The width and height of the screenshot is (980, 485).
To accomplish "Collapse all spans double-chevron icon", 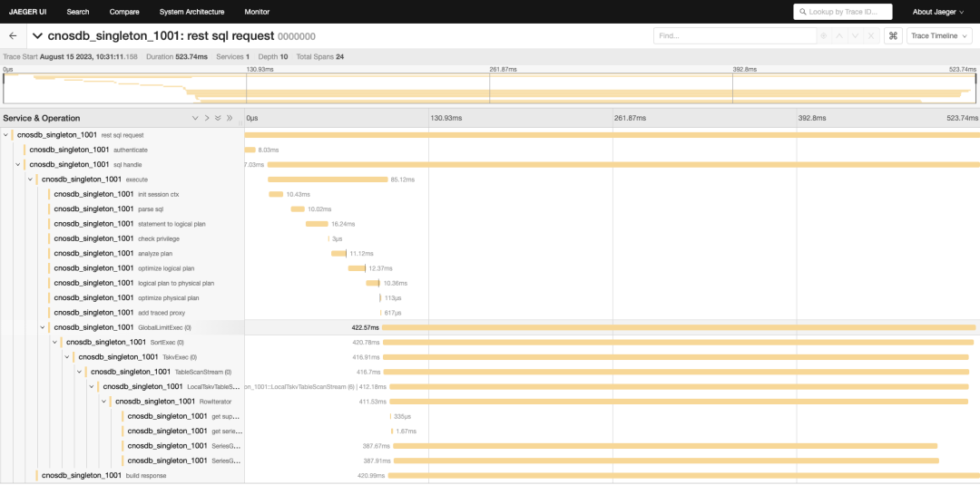I will 230,118.
